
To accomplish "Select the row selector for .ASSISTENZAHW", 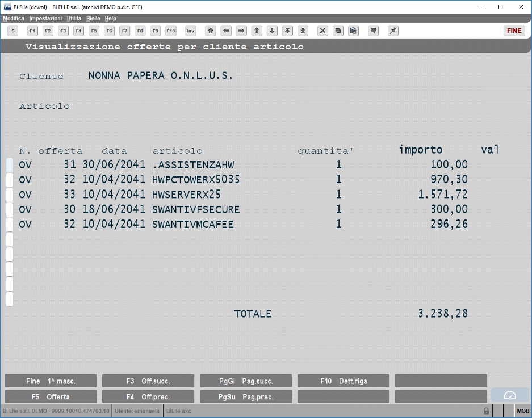I will [10, 164].
